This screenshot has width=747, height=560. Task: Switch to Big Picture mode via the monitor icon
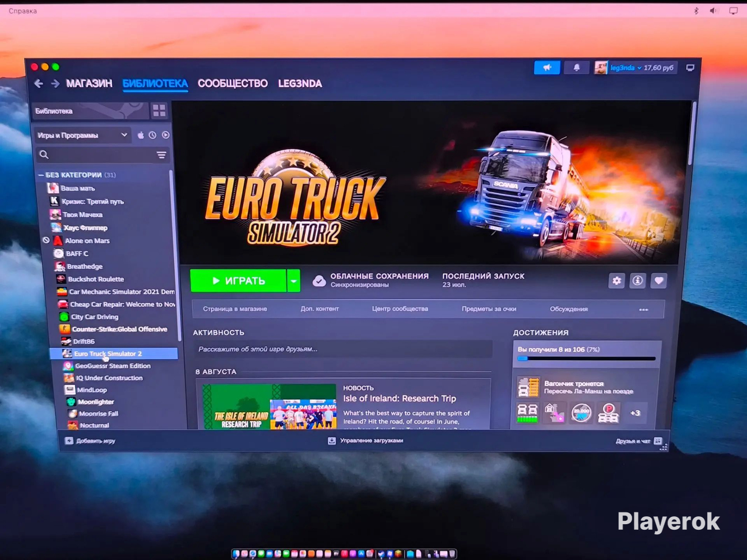coord(690,68)
